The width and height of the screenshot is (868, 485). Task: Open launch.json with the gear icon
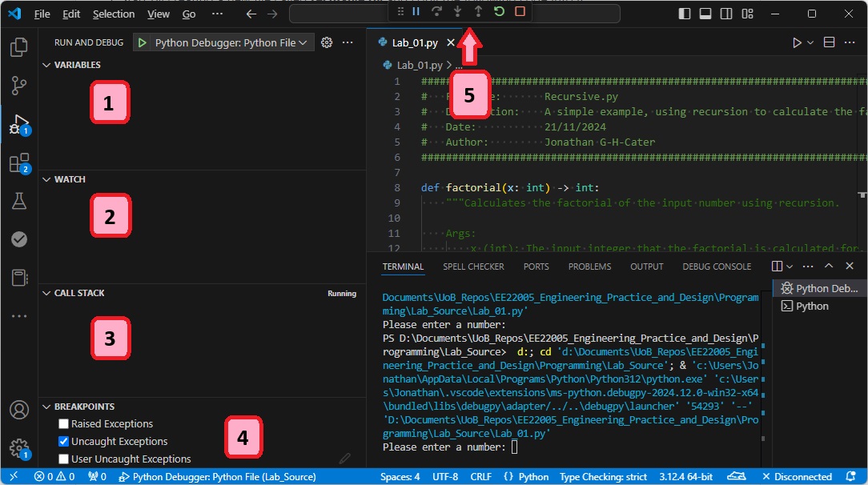coord(327,43)
